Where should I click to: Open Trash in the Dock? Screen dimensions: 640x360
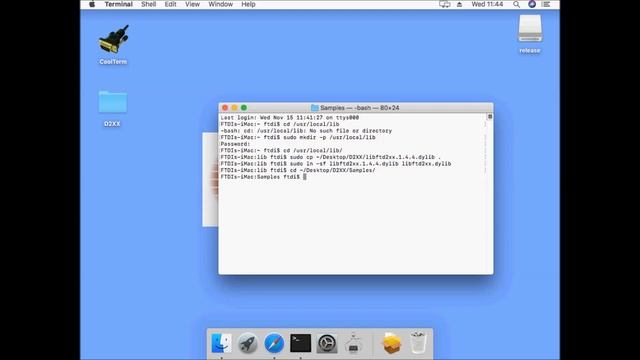(418, 343)
